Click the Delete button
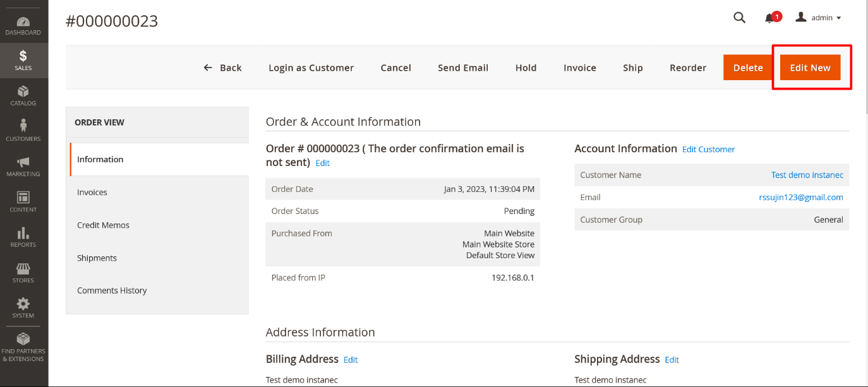The width and height of the screenshot is (868, 387). 748,68
